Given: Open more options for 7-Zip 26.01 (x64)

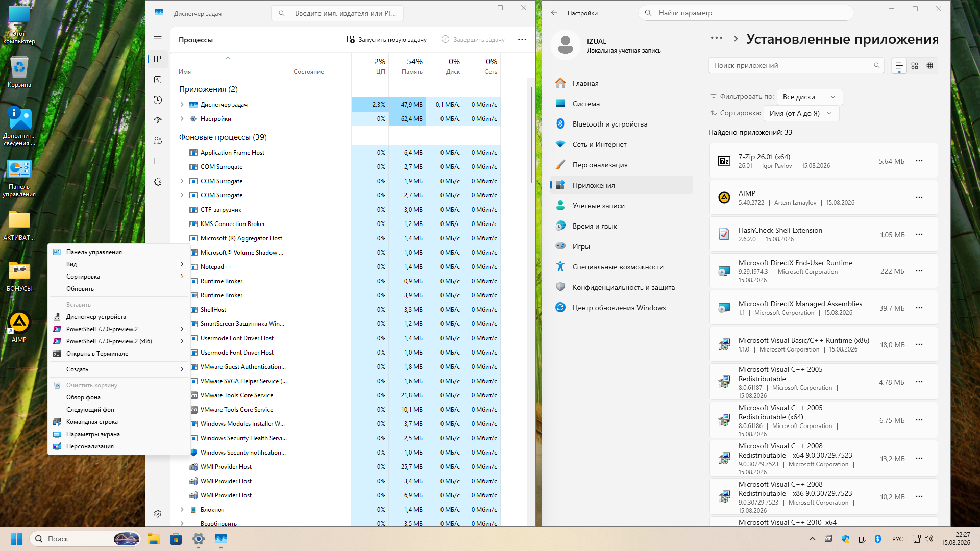Looking at the screenshot, I should tap(919, 161).
